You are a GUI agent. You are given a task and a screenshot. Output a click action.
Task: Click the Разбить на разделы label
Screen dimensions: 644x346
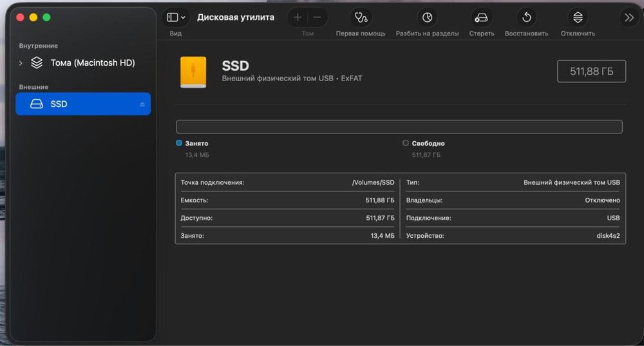pos(427,34)
